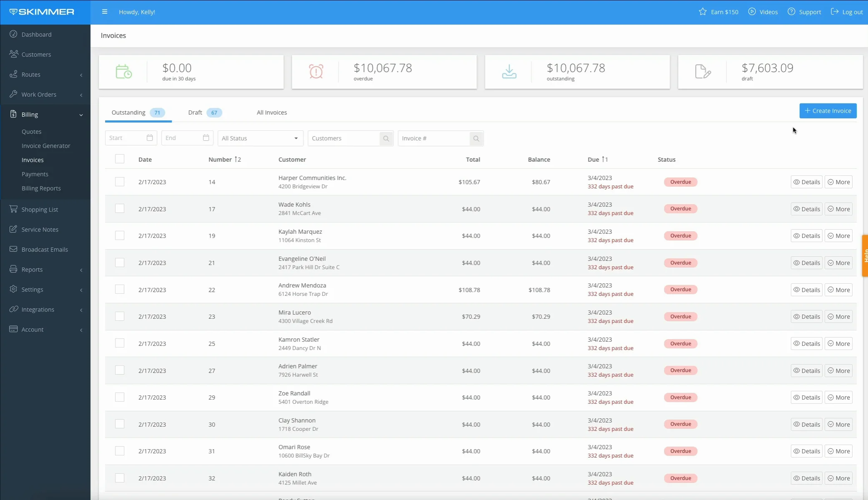Click More for Clay Shannon invoice
Screen dimensions: 868x500
(838, 425)
